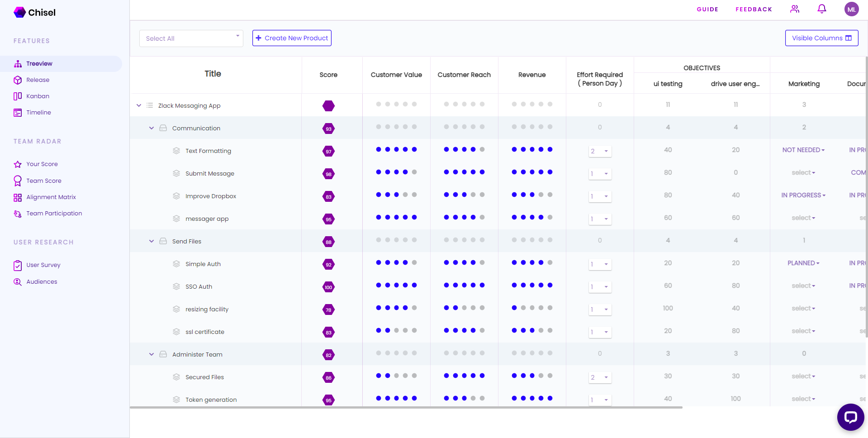
Task: Open the notifications bell
Action: click(822, 9)
